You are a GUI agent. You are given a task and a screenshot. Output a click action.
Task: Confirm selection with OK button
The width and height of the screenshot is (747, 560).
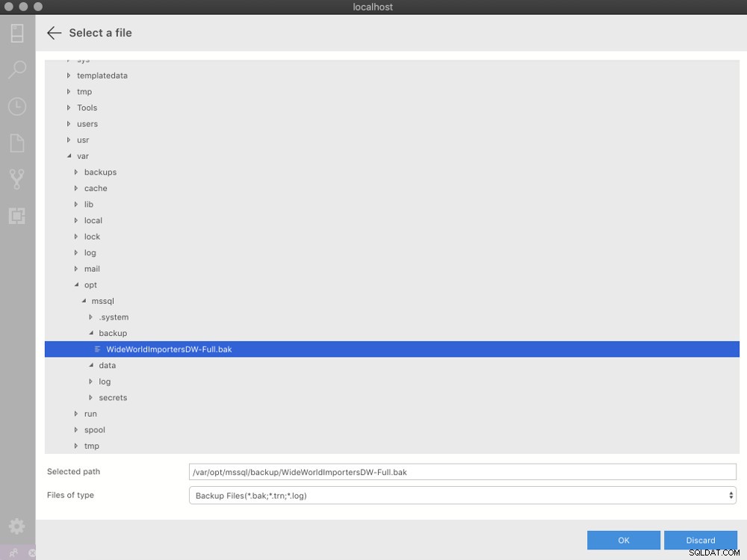point(624,540)
